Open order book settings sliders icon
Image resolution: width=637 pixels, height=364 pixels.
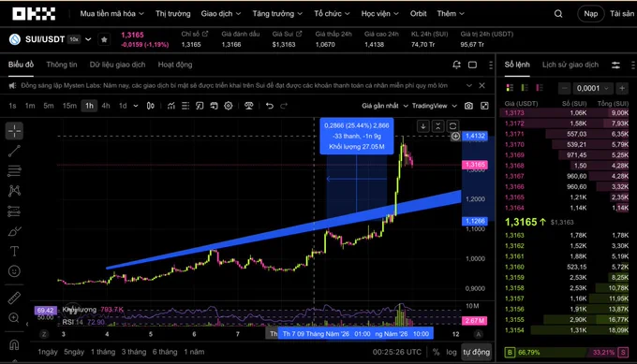pos(615,65)
